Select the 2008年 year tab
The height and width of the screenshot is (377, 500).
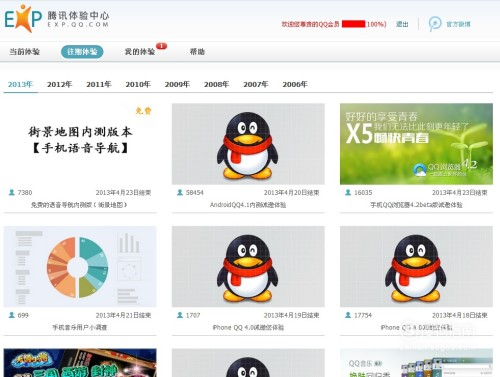(x=216, y=84)
